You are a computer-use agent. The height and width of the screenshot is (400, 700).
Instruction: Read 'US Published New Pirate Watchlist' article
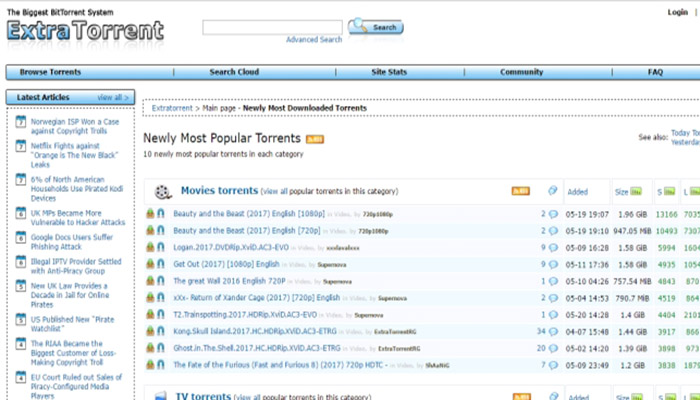72,324
